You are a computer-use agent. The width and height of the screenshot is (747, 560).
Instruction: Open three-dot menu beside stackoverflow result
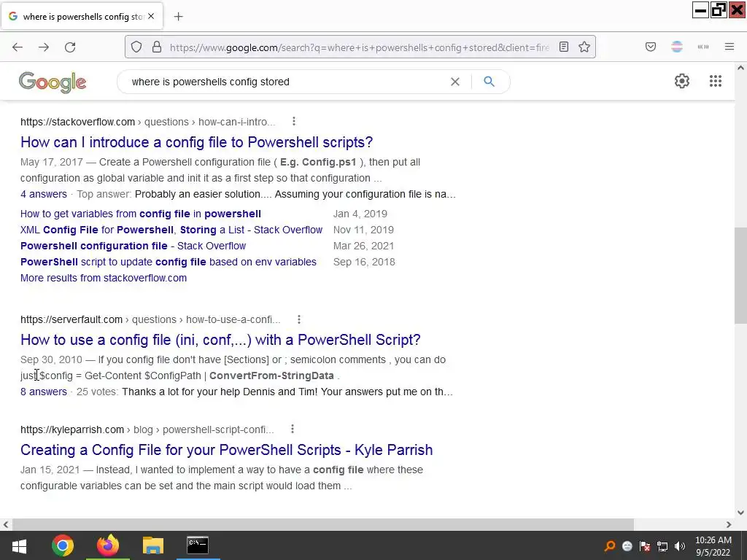tap(294, 122)
